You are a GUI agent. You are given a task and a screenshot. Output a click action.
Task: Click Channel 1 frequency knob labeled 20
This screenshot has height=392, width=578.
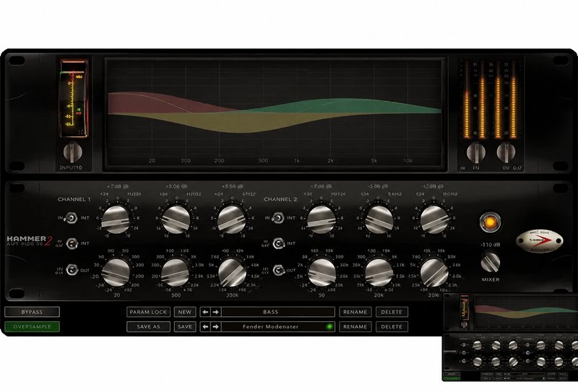click(116, 273)
